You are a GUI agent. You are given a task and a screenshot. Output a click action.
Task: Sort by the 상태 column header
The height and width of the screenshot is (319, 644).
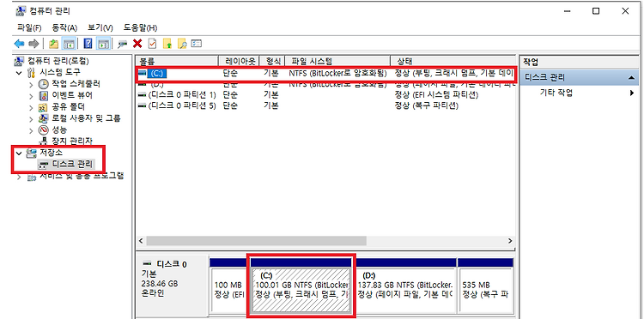tap(453, 62)
